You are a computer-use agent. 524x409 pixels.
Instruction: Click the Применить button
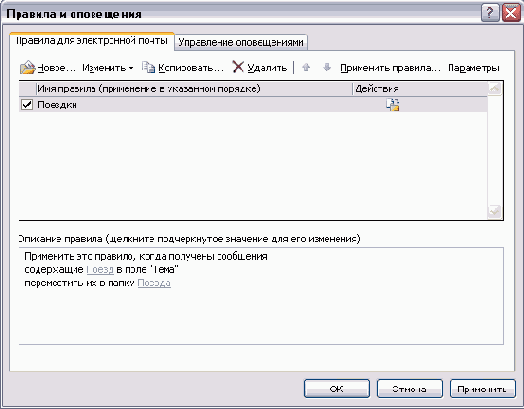pyautogui.click(x=483, y=389)
